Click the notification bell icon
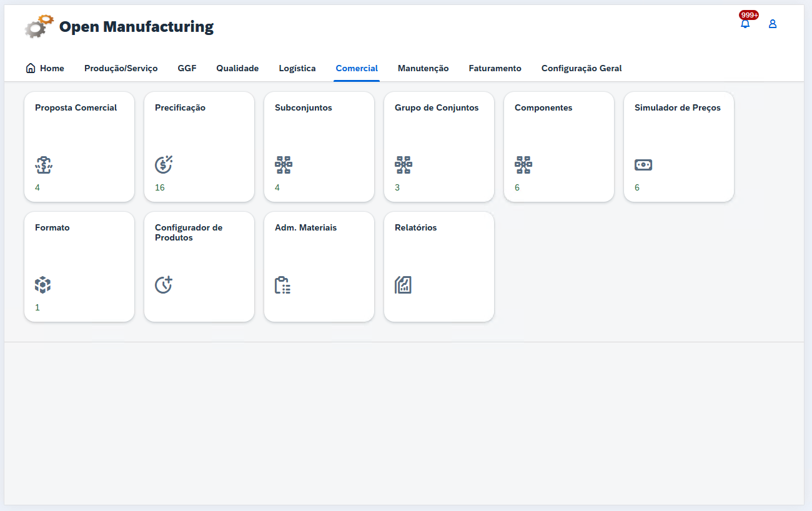Image resolution: width=812 pixels, height=511 pixels. [x=745, y=24]
